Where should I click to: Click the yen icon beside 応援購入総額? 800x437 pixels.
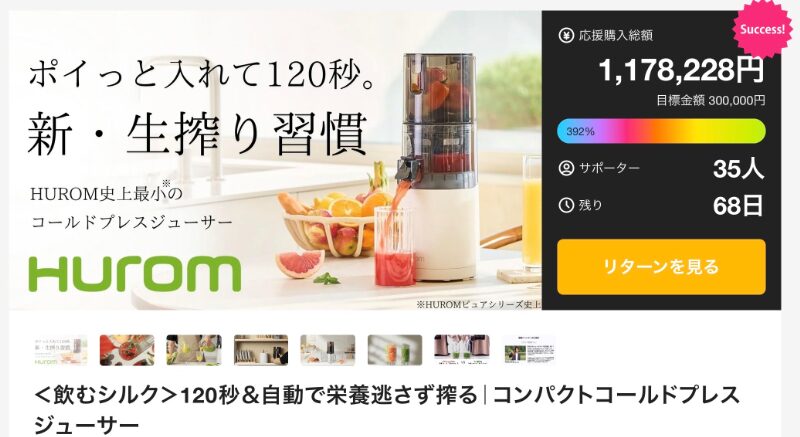point(566,36)
